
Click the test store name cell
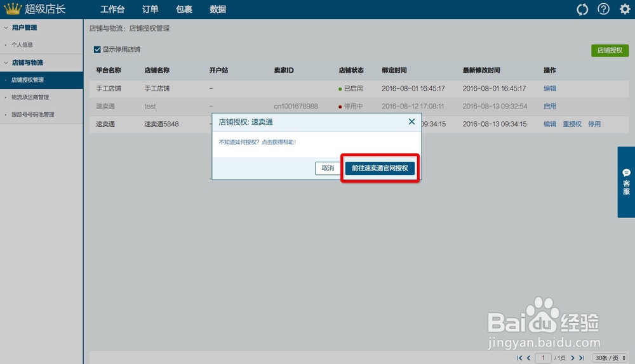(150, 106)
